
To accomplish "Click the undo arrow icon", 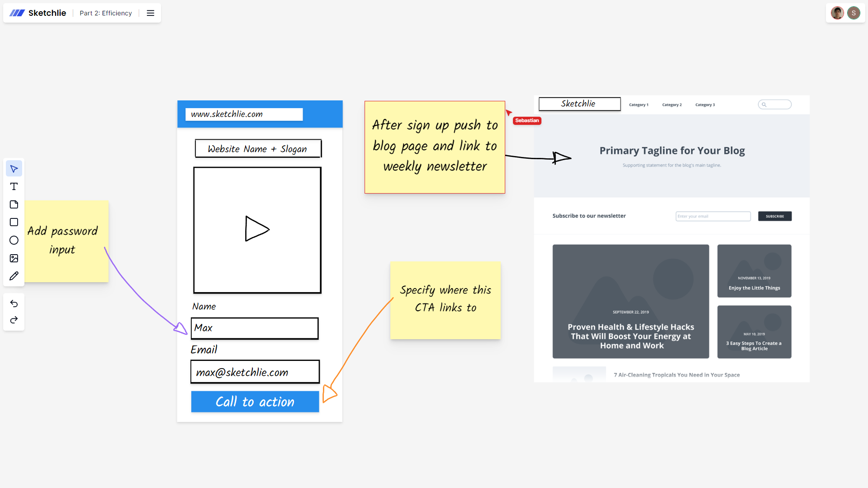I will (x=14, y=303).
